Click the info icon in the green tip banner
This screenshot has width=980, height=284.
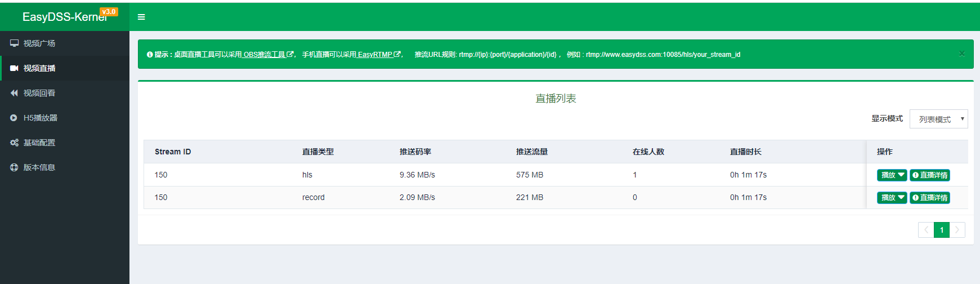[150, 55]
